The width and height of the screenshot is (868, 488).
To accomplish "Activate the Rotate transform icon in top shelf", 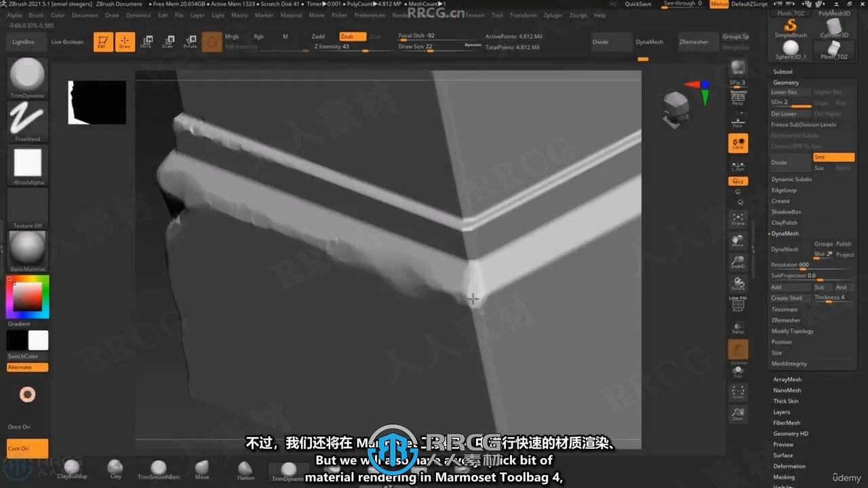I will [190, 42].
